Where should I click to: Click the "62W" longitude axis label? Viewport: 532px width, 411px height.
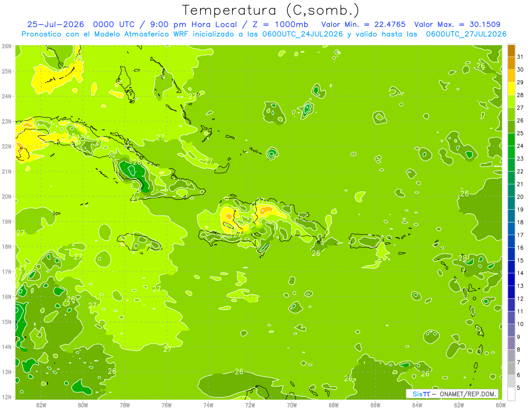click(x=459, y=405)
